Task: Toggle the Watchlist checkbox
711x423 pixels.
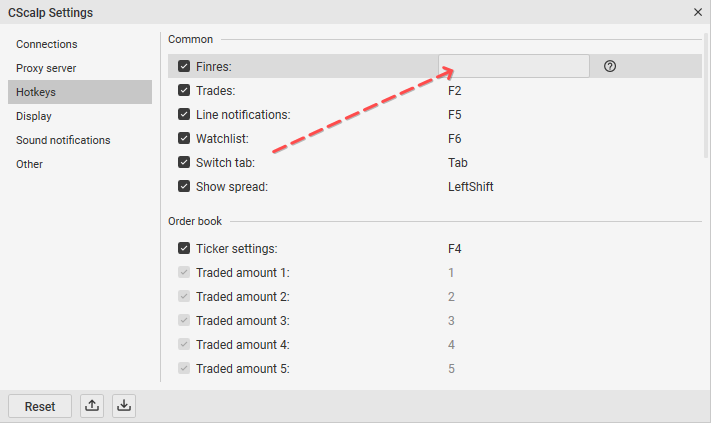Action: 184,138
